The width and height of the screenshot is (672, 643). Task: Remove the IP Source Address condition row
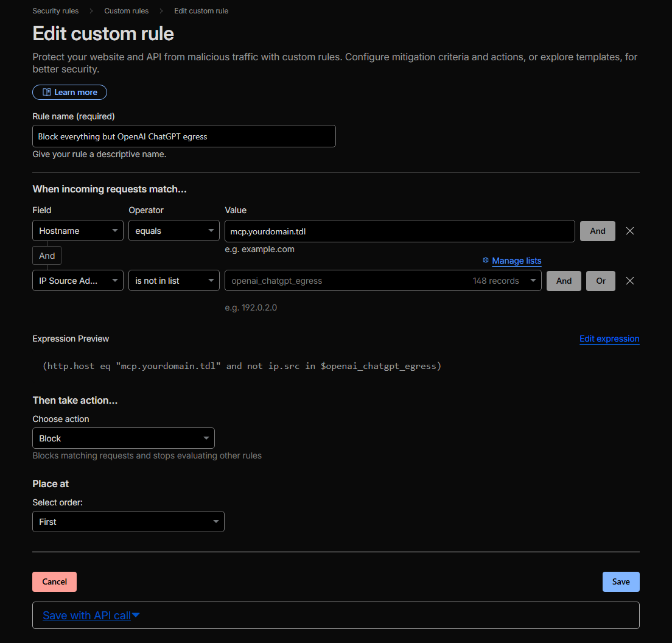click(630, 281)
